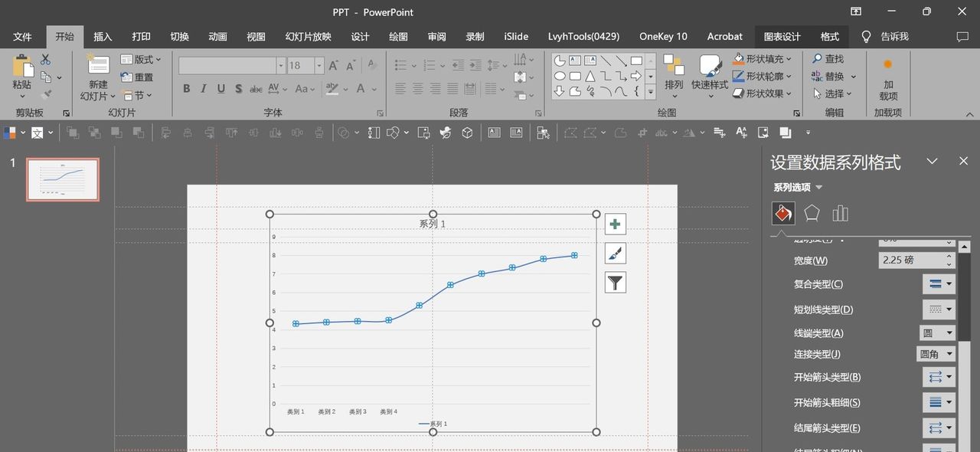This screenshot has height=452, width=980.
Task: Switch to the Effects pentagon icon
Action: [x=812, y=213]
